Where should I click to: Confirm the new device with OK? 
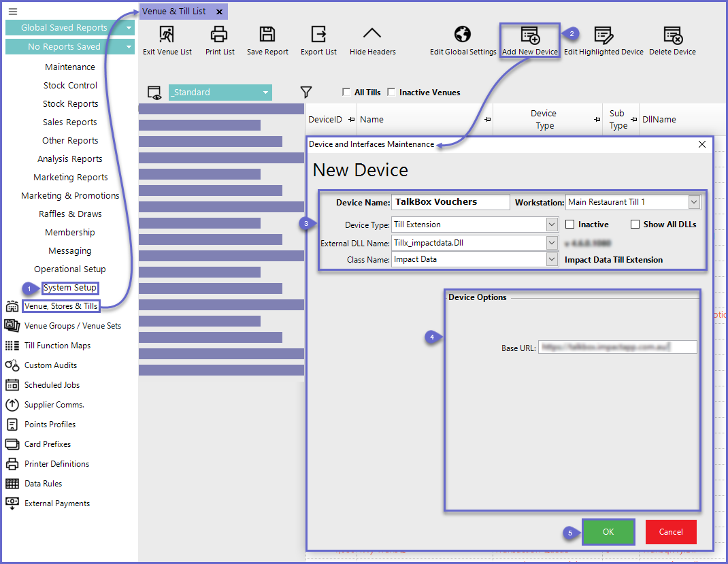pos(608,532)
